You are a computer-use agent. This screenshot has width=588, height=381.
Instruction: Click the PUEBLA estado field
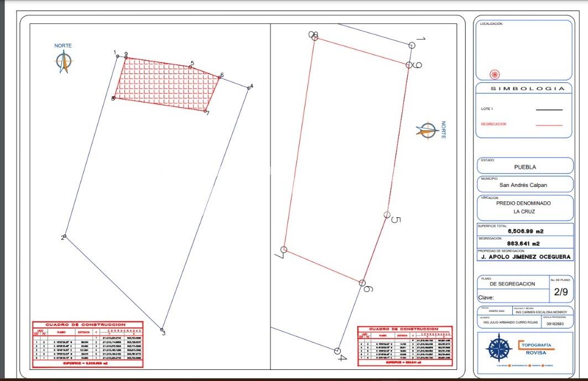pos(525,166)
